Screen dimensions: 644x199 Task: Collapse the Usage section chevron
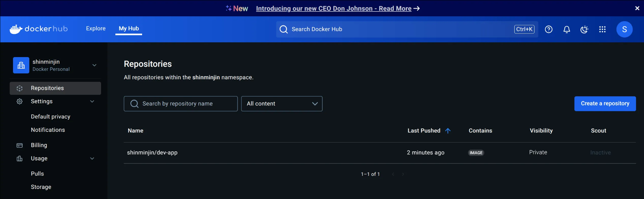[x=92, y=159]
